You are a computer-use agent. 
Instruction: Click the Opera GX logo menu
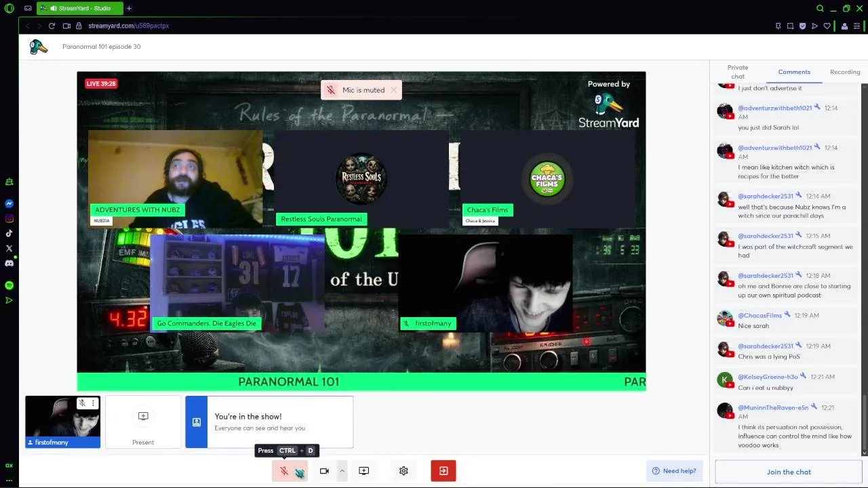tap(9, 9)
